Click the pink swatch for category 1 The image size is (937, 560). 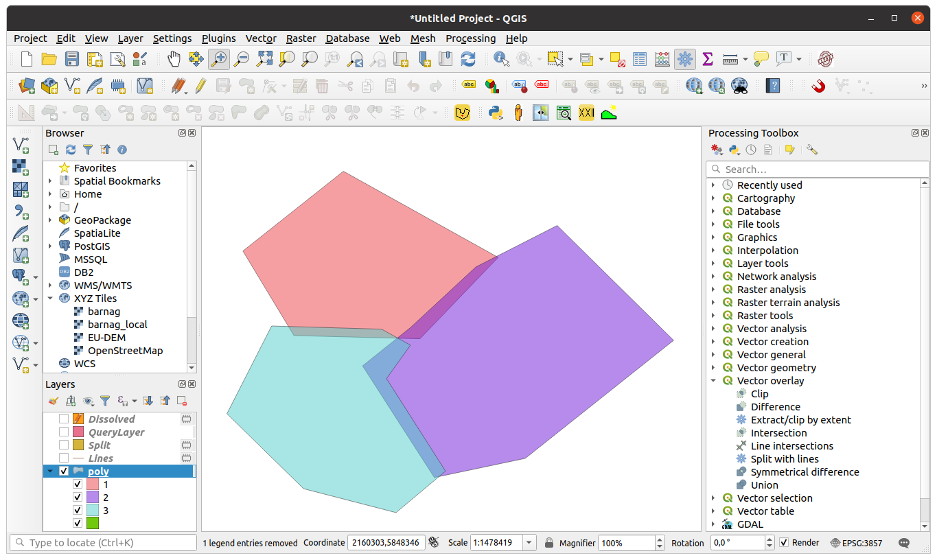click(92, 484)
